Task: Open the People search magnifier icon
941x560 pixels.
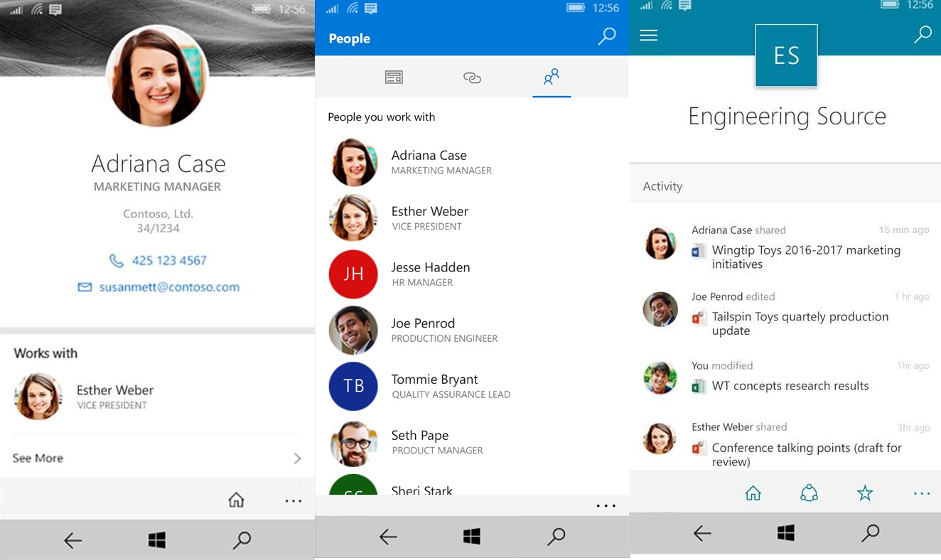Action: pos(606,36)
